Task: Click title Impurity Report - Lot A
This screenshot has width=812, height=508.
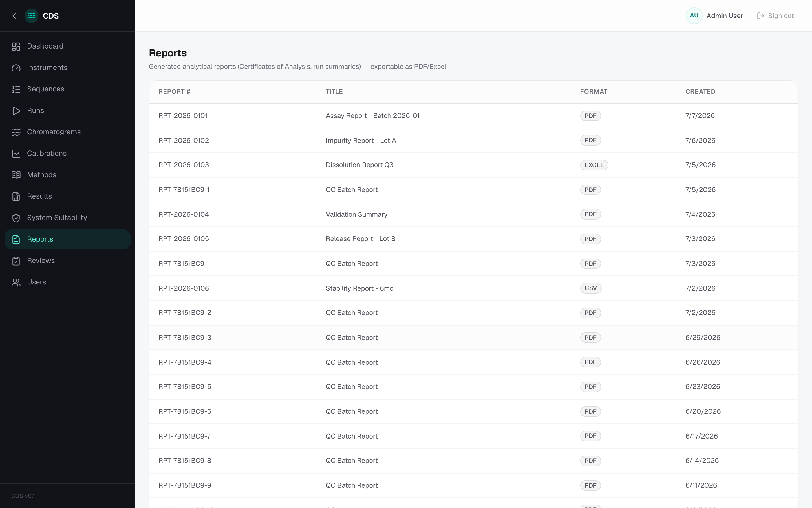Action: tap(361, 141)
